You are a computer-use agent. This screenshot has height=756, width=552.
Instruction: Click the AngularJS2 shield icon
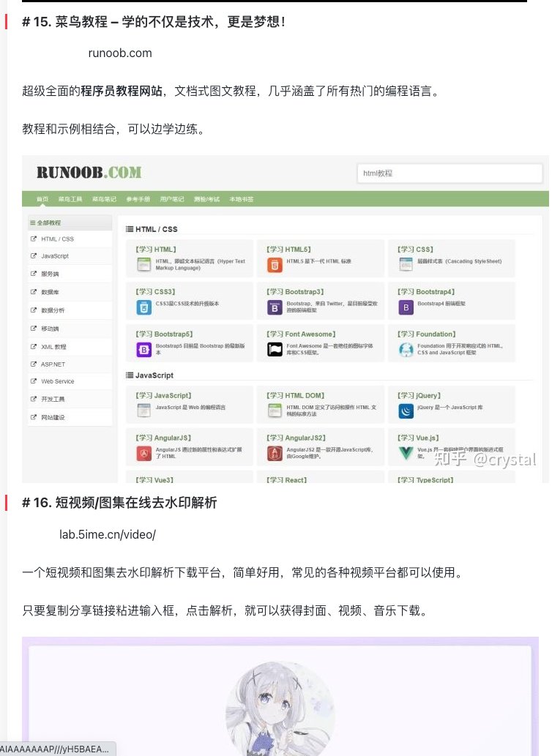(275, 453)
